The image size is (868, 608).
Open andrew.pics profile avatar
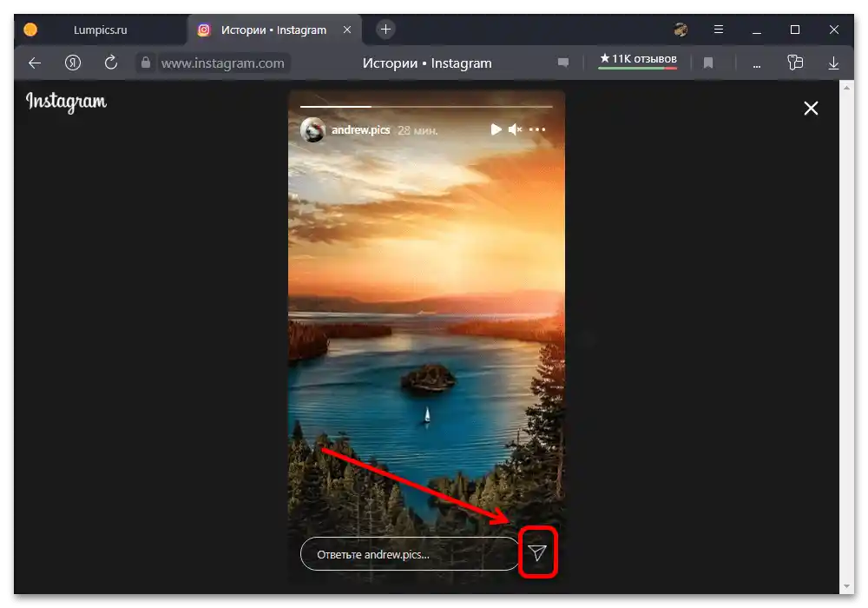coord(312,130)
